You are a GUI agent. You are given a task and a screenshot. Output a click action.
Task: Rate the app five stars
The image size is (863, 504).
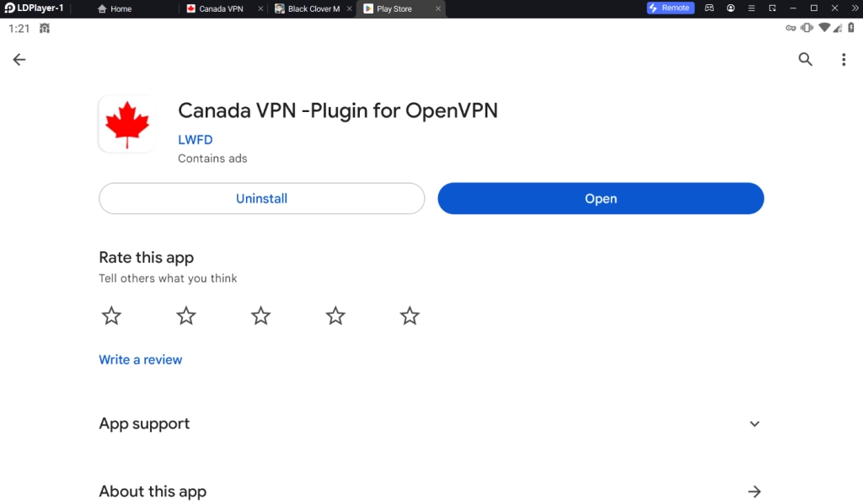click(x=410, y=316)
